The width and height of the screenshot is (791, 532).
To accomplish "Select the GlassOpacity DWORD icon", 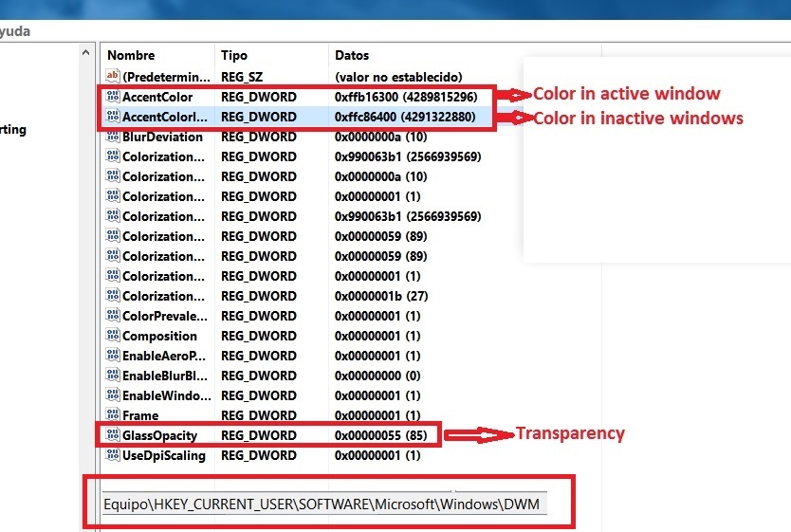I will coord(112,435).
